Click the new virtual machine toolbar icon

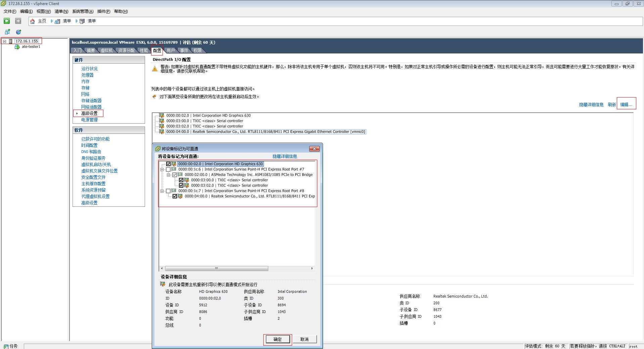pos(7,32)
